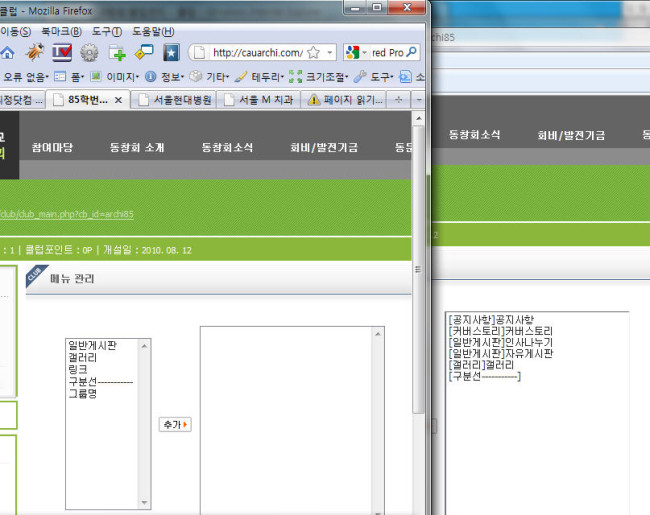
Task: Open the 이미지 developer toolbar dropdown
Action: pyautogui.click(x=115, y=77)
